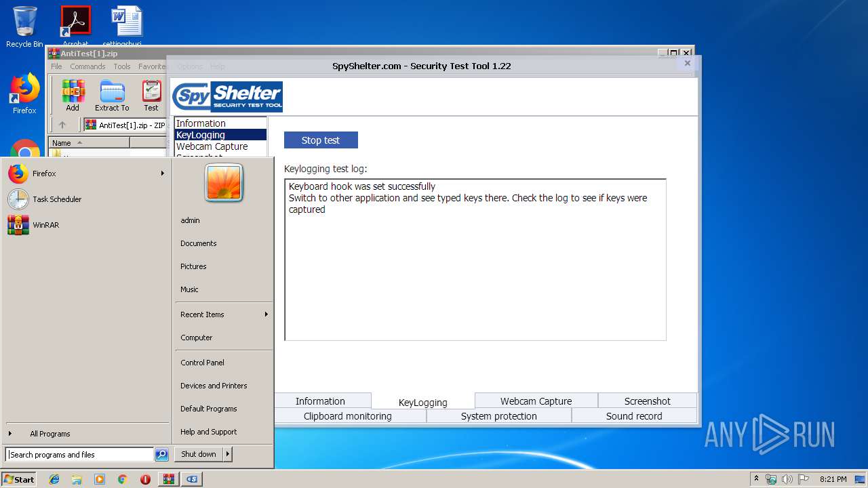Click the Action Center flag icon
This screenshot has width=868, height=488.
(805, 479)
